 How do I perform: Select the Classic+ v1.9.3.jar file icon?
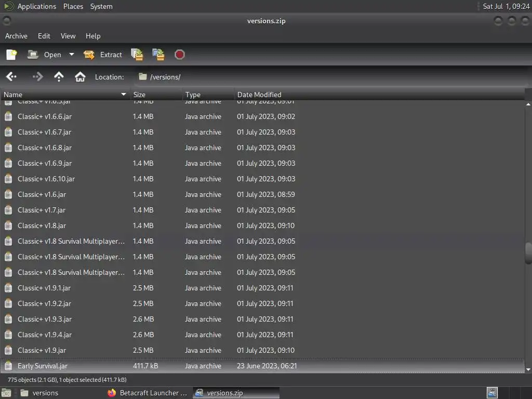8,320
